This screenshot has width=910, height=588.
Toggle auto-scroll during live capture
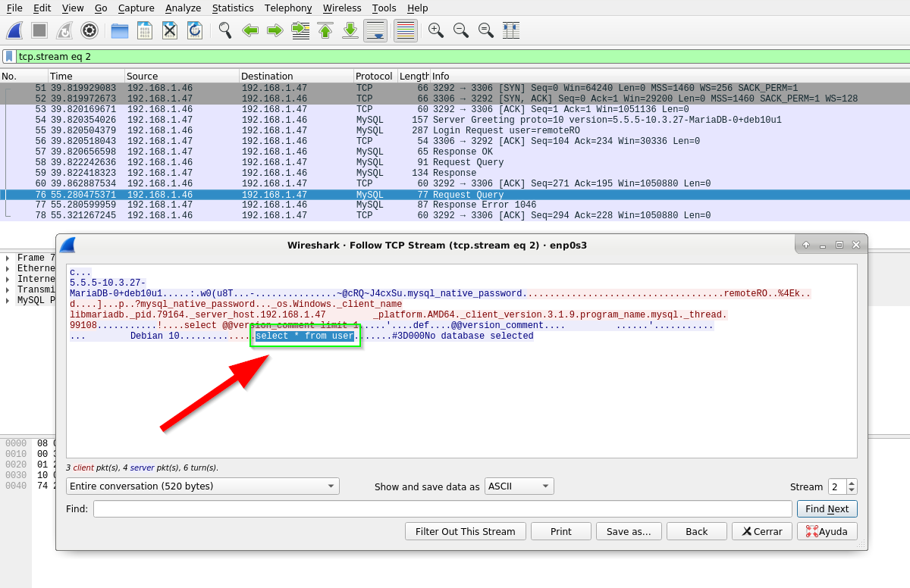[x=375, y=30]
